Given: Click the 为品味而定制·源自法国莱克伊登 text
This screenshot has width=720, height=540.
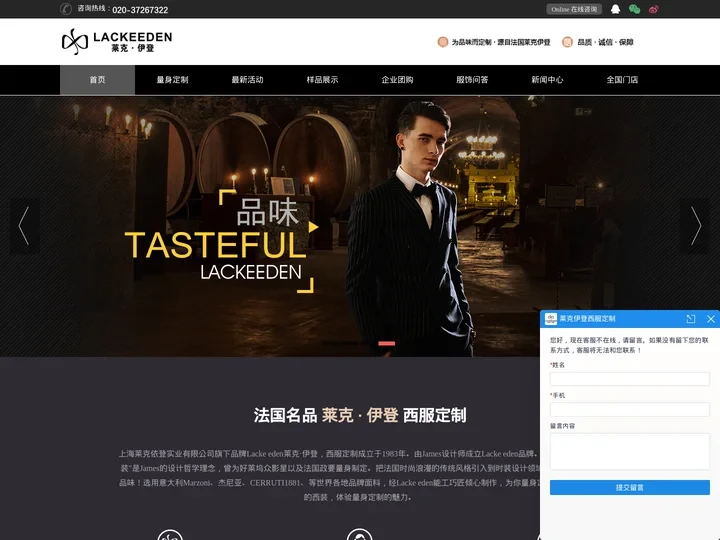Looking at the screenshot, I should pyautogui.click(x=501, y=42).
